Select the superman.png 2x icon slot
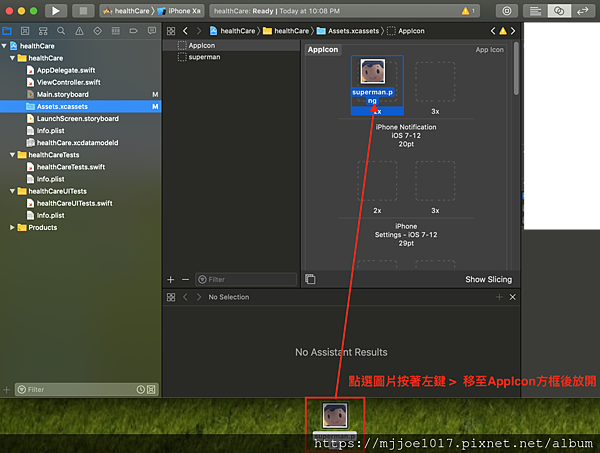 click(377, 85)
